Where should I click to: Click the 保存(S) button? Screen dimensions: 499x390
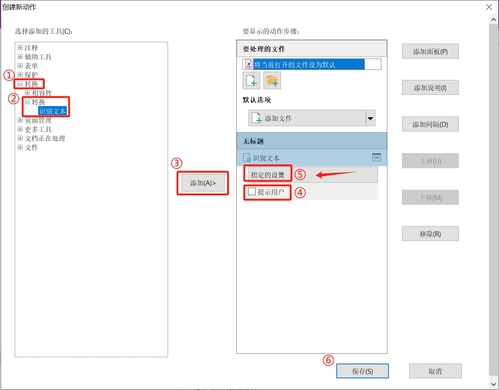362,371
